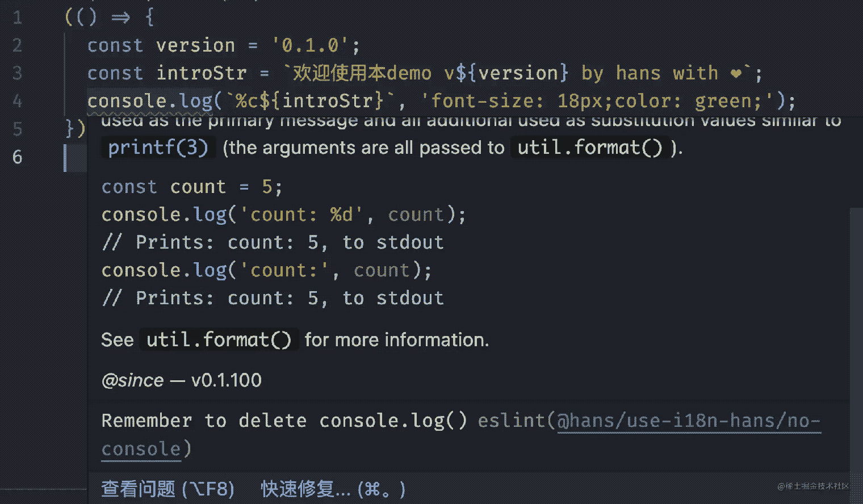Click util.format() in the first paragraph
Image resolution: width=863 pixels, height=504 pixels.
[x=589, y=148]
